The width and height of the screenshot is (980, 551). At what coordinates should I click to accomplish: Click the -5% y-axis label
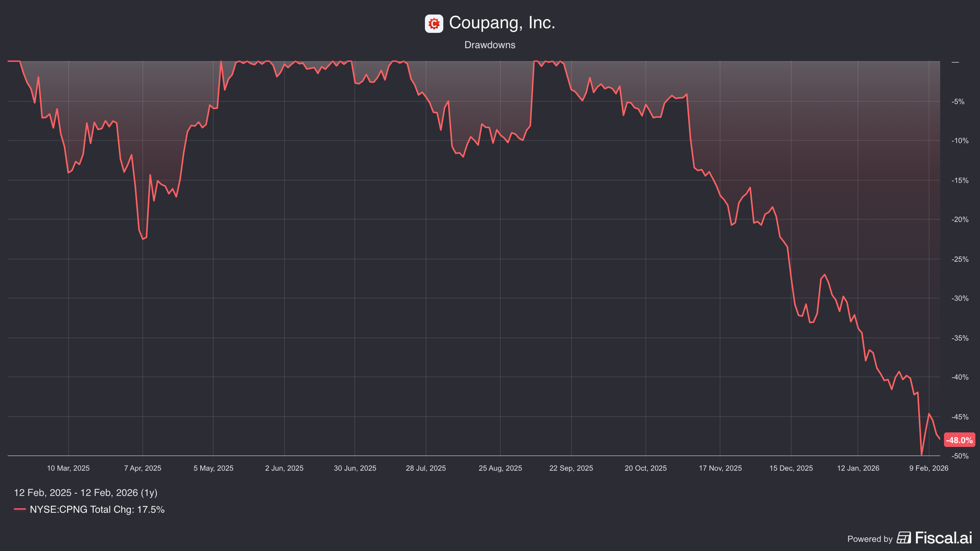click(x=958, y=102)
